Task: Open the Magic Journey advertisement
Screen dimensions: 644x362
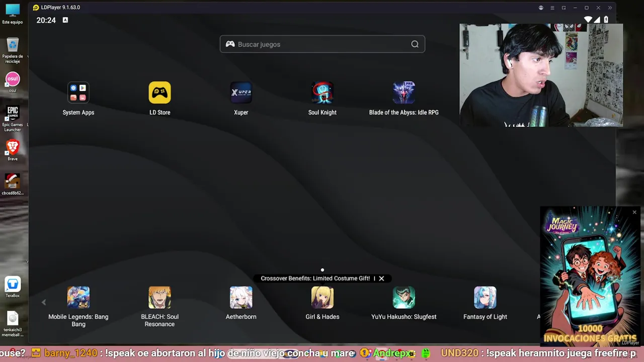Action: point(590,277)
